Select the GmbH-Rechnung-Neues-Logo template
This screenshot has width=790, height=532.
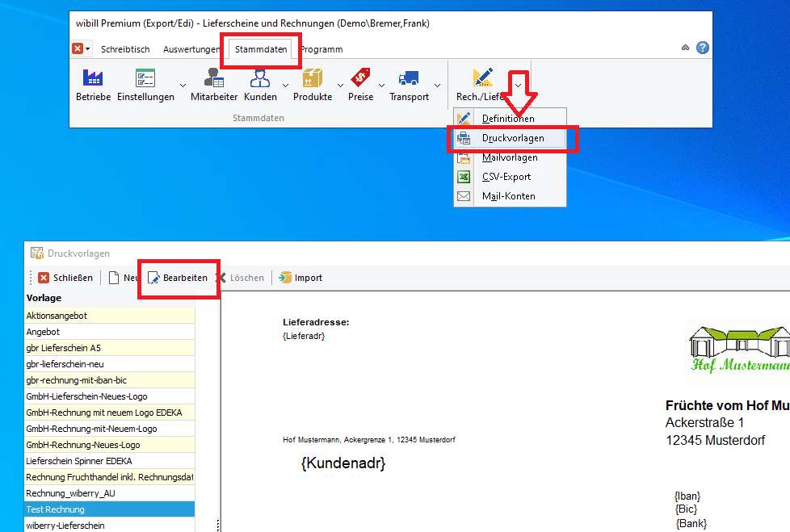(x=110, y=445)
